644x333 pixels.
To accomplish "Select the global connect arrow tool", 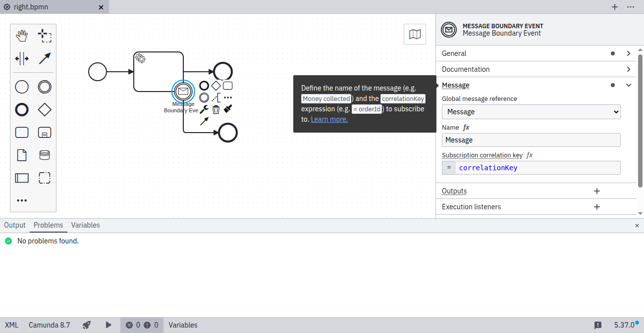I will click(45, 59).
